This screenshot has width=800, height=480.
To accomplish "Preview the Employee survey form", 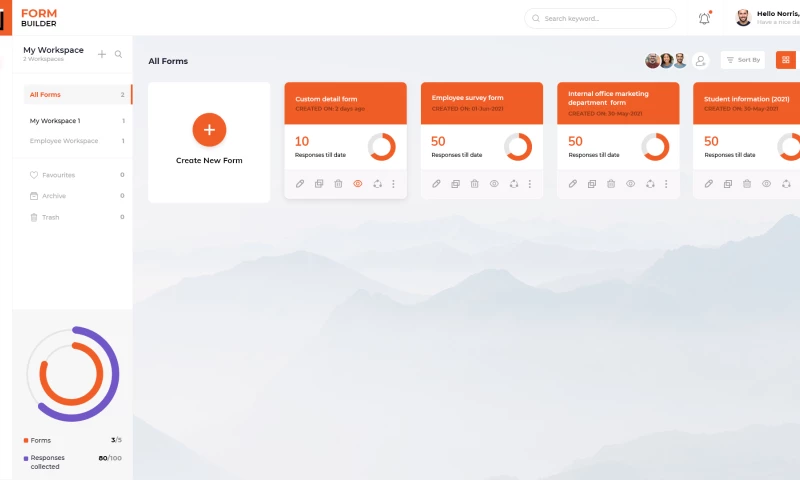I will [494, 184].
